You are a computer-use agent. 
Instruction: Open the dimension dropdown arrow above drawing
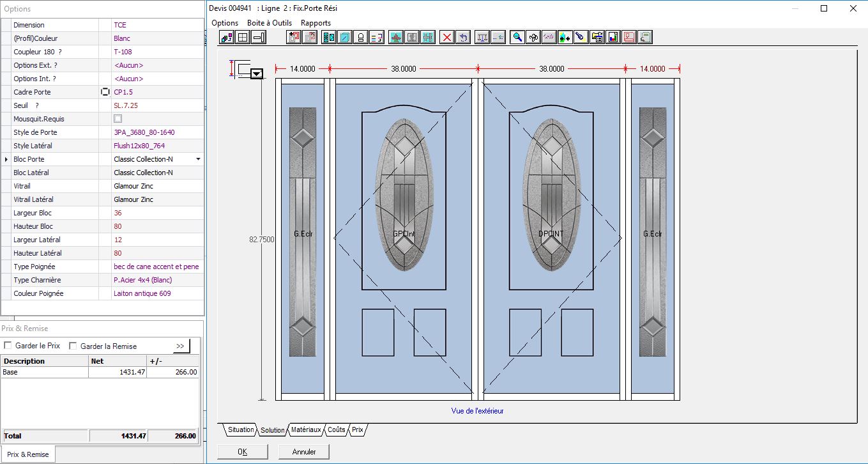pos(257,74)
